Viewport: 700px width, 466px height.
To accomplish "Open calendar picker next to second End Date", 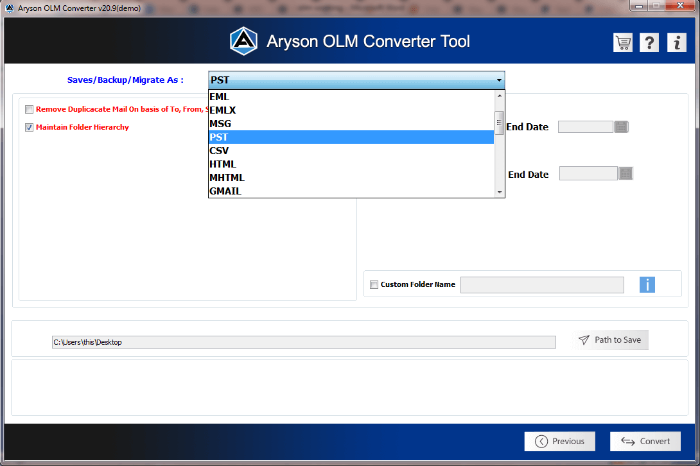I will point(625,173).
